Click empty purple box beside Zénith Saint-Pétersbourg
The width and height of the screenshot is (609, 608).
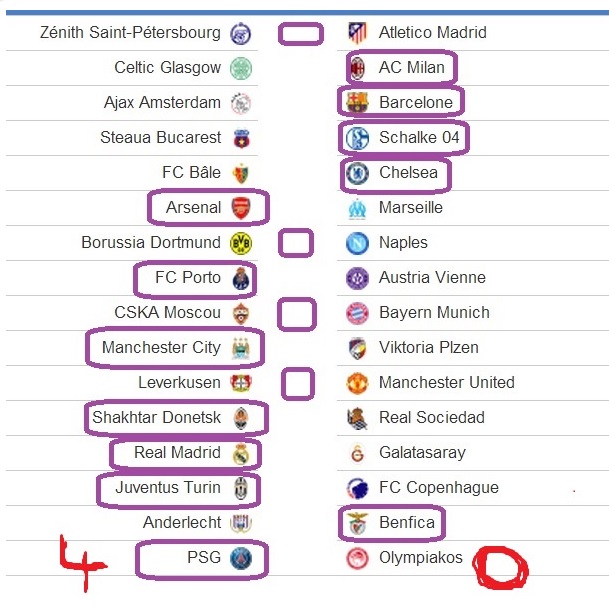[x=301, y=34]
